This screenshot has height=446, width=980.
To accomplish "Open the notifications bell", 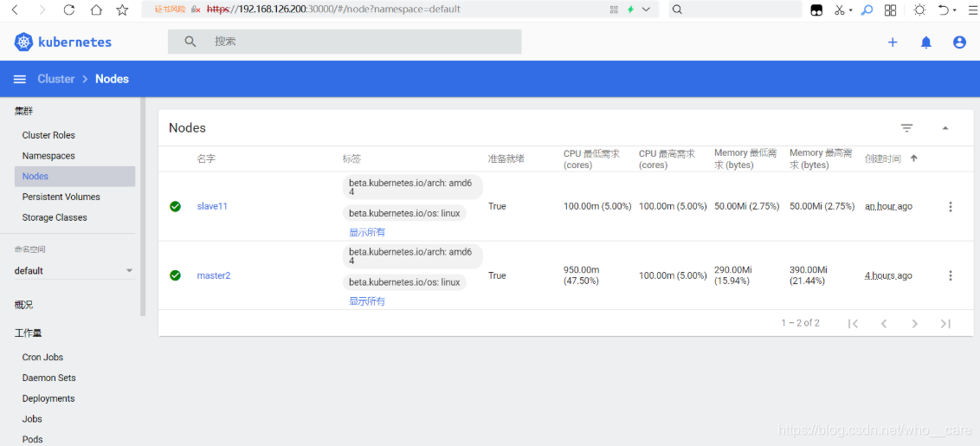I will point(925,42).
